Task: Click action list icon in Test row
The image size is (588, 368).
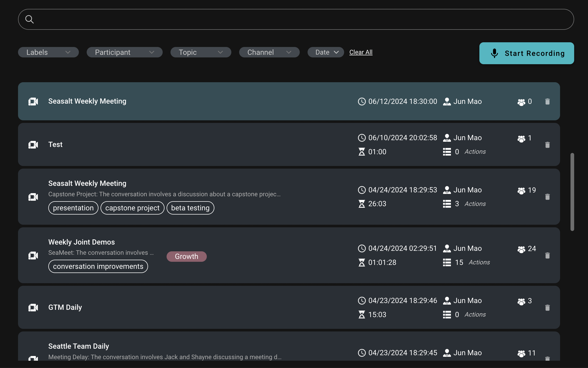Action: 447,152
